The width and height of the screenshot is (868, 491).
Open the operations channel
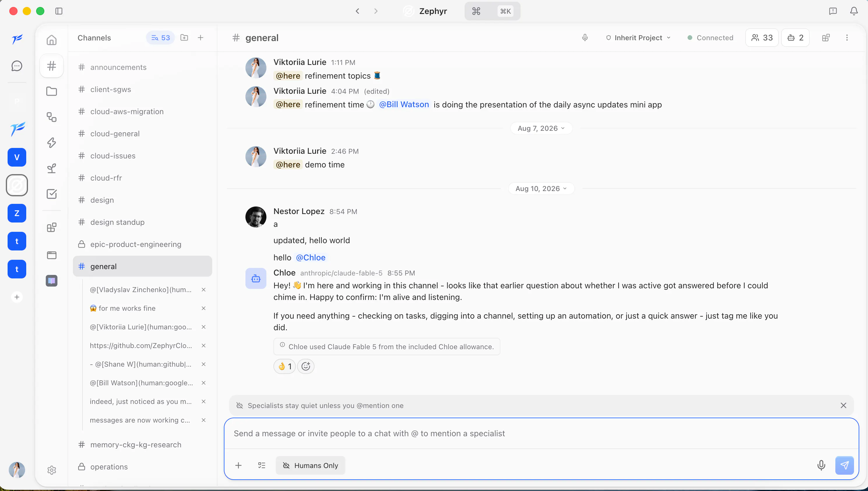(143, 467)
